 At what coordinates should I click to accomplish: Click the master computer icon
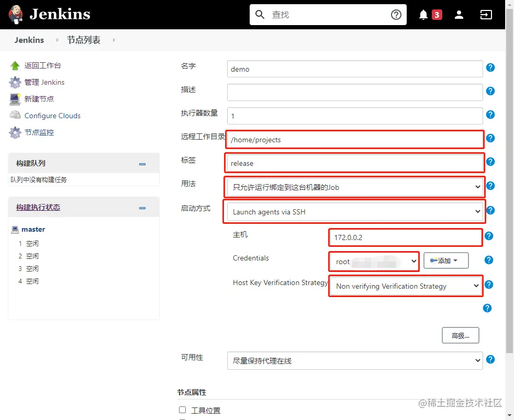15,230
